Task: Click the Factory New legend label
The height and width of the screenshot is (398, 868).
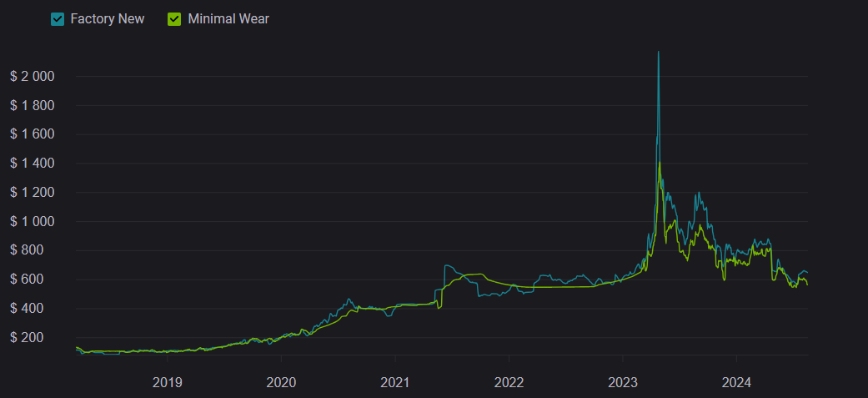Action: click(108, 19)
